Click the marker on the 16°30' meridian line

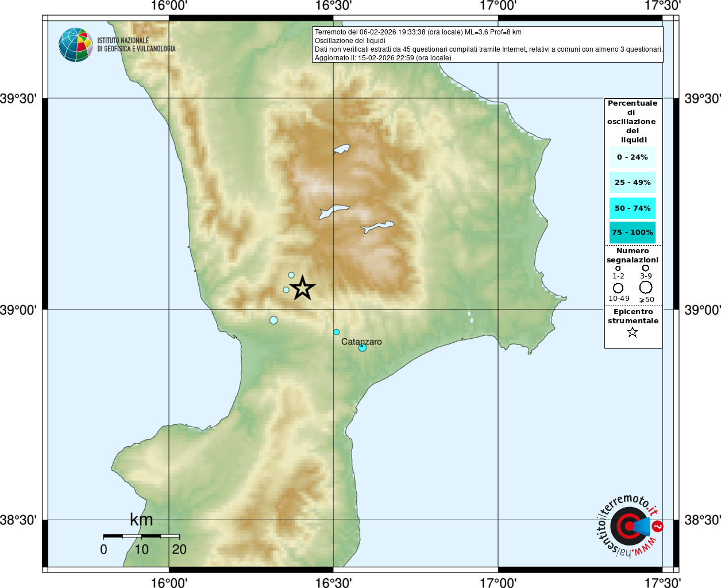[x=336, y=332]
